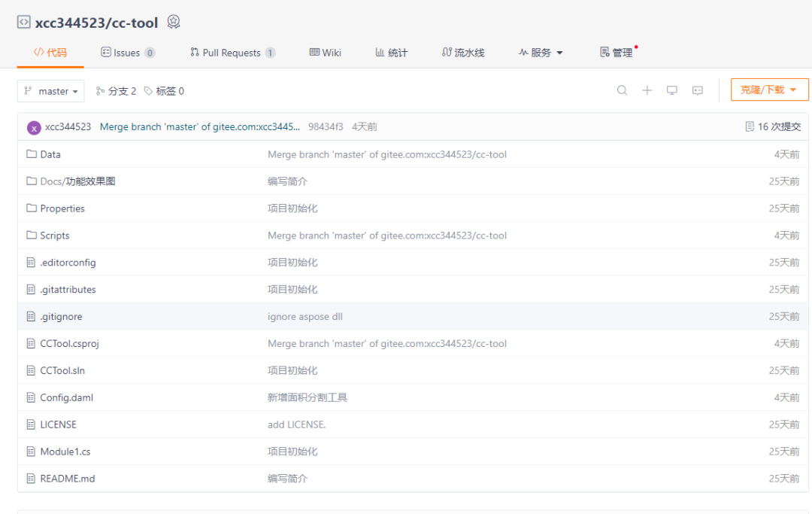Open the 标签 0 tags link

(164, 91)
